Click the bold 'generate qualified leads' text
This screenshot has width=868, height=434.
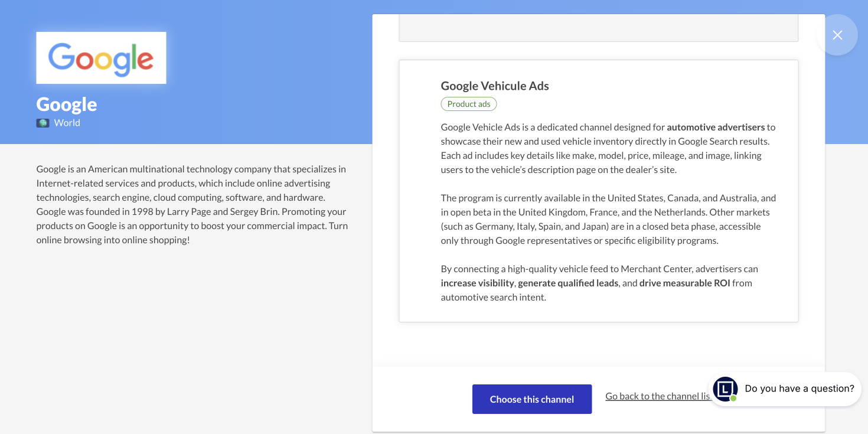pyautogui.click(x=567, y=283)
